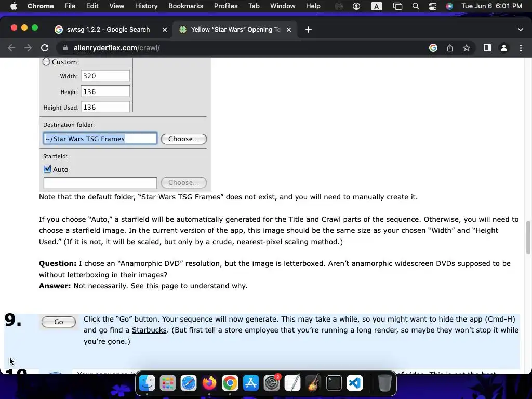Open Chrome from the Dock
Screen dimensions: 532x399
[x=230, y=383]
